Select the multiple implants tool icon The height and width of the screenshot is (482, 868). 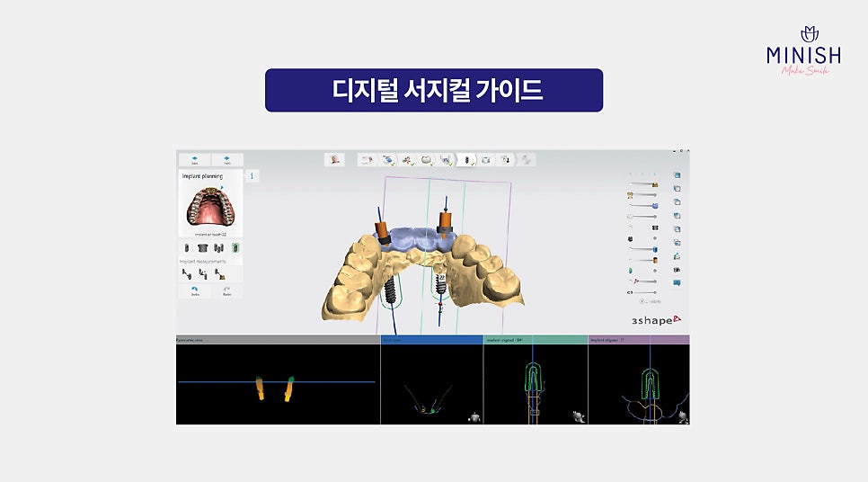(x=218, y=247)
